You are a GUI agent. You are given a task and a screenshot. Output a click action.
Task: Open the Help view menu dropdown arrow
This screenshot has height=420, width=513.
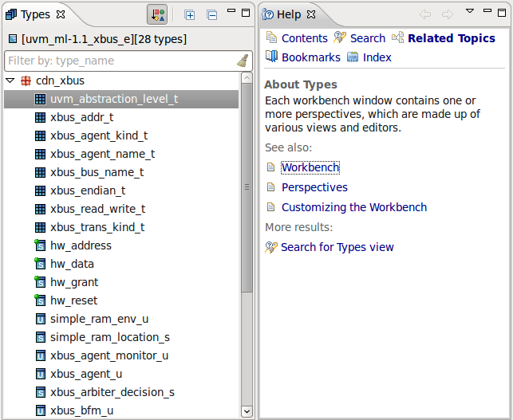point(470,13)
